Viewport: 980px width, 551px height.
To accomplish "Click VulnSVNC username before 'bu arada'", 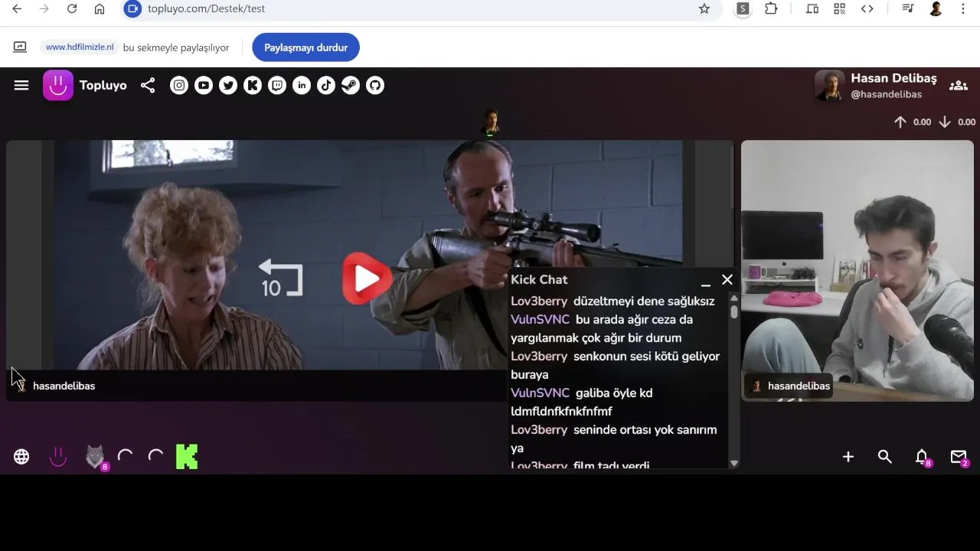I will point(541,319).
